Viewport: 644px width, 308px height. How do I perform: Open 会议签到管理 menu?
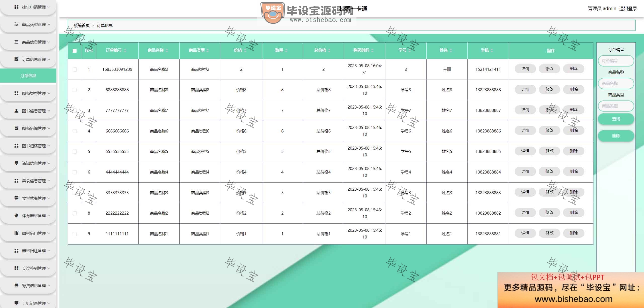(x=28, y=268)
